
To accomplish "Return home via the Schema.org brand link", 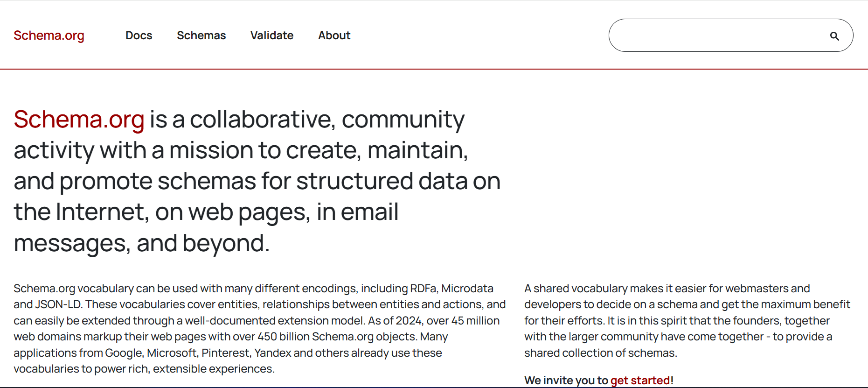I will [49, 35].
